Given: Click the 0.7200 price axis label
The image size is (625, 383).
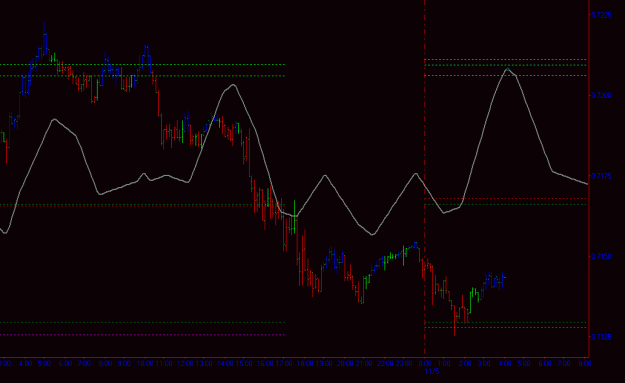Looking at the screenshot, I should [x=601, y=96].
